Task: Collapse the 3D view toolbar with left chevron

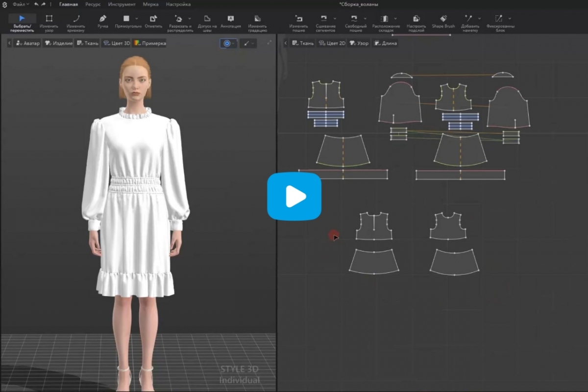Action: point(9,43)
